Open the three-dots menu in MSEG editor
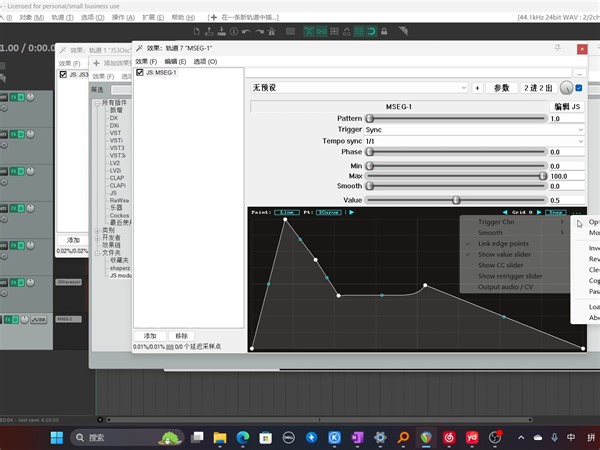Image resolution: width=600 pixels, height=450 pixels. [577, 212]
